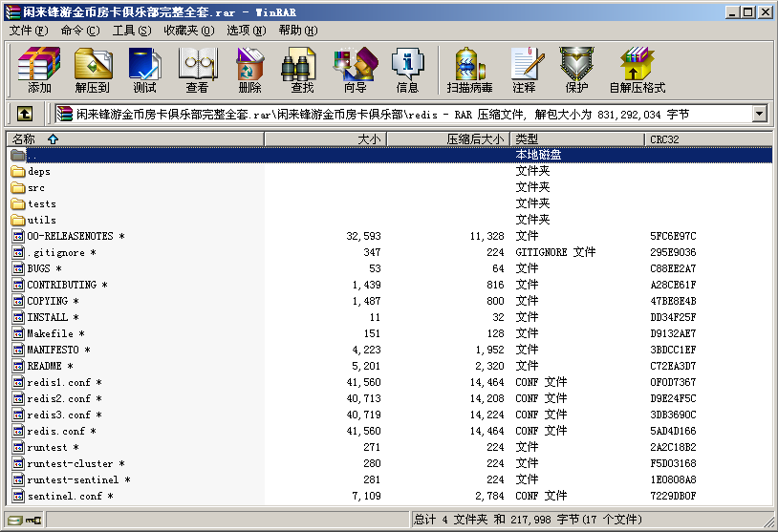Viewport: 778px width, 532px height.
Task: Click the Delete (删除) toolbar icon
Action: click(x=249, y=70)
